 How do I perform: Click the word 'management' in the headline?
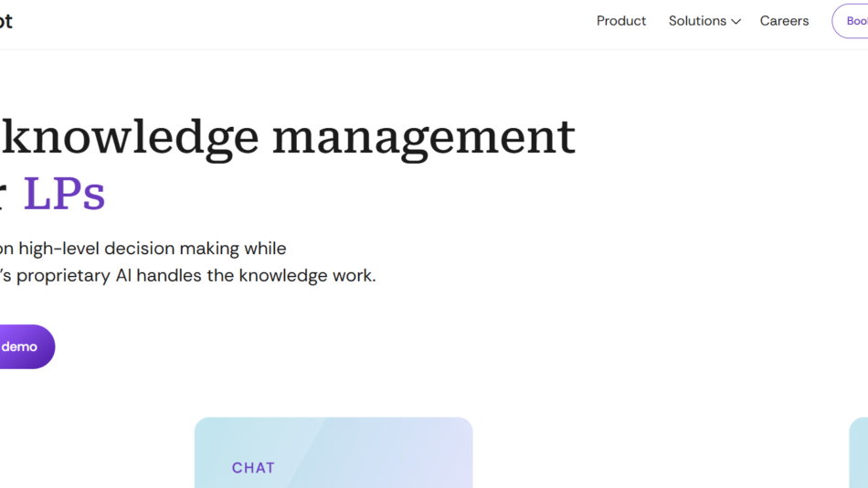pos(424,137)
